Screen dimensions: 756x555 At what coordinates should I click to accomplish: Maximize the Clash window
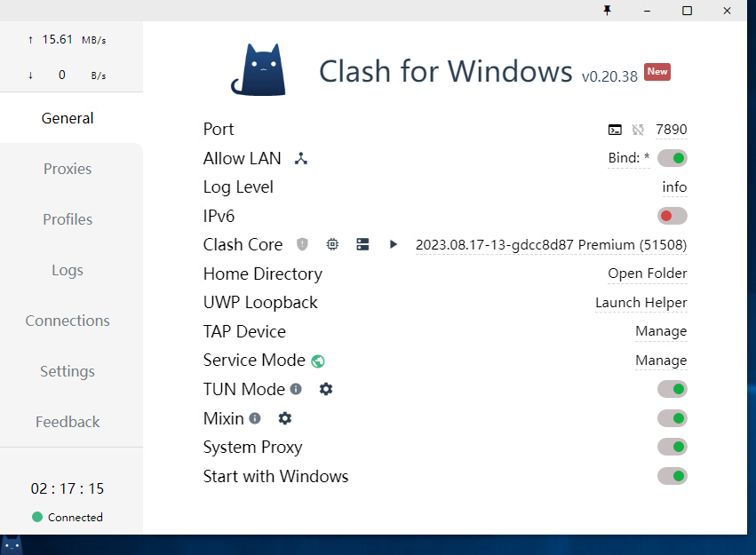click(687, 11)
